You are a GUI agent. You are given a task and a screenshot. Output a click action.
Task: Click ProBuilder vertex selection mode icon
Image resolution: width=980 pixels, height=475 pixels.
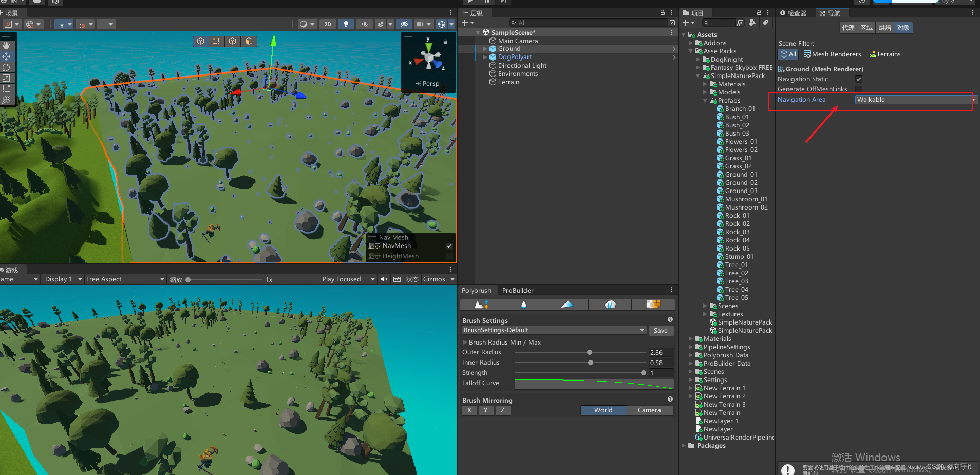(216, 41)
